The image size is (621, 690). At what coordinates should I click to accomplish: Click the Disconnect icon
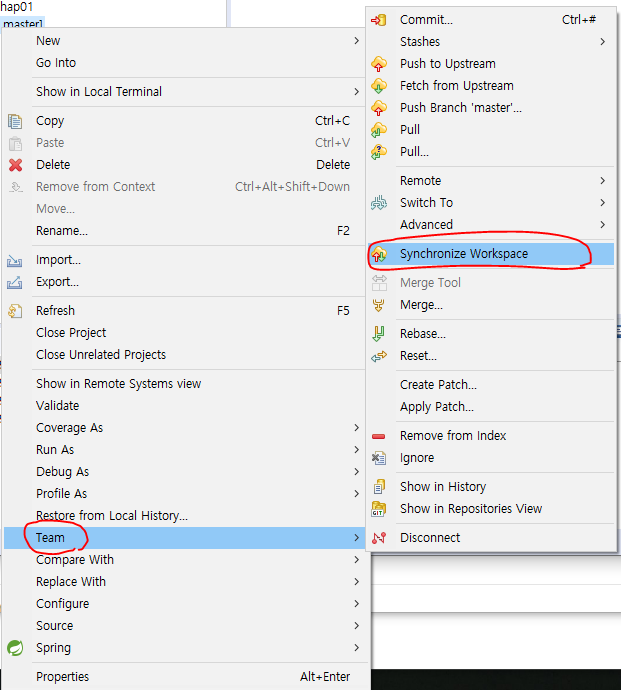point(378,538)
